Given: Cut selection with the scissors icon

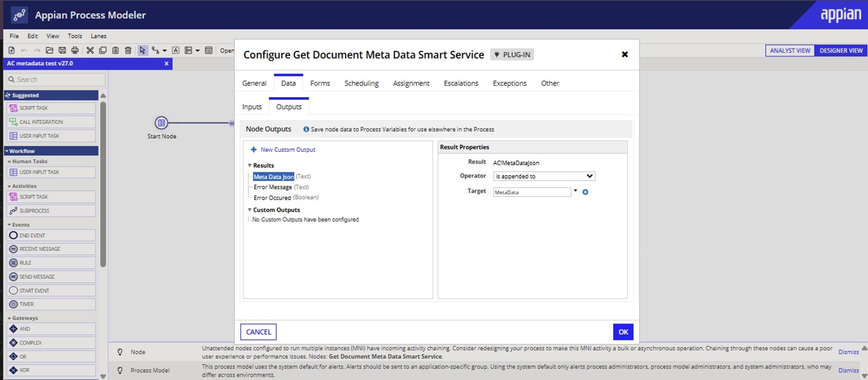Looking at the screenshot, I should point(90,50).
